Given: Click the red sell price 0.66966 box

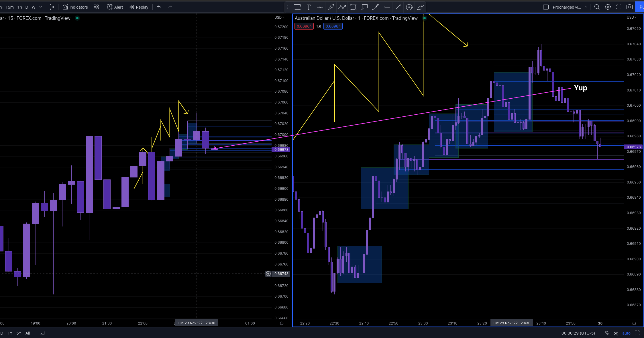Looking at the screenshot, I should (304, 26).
